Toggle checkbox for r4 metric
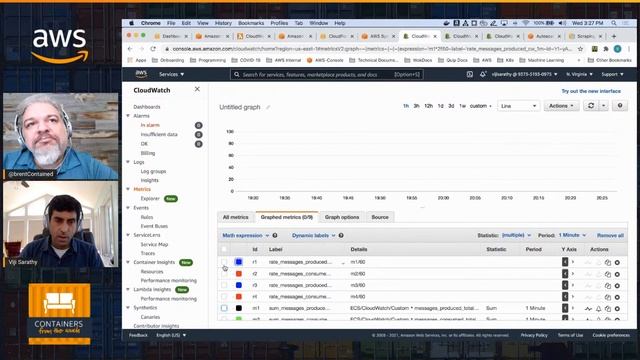The height and width of the screenshot is (360, 640). (224, 297)
